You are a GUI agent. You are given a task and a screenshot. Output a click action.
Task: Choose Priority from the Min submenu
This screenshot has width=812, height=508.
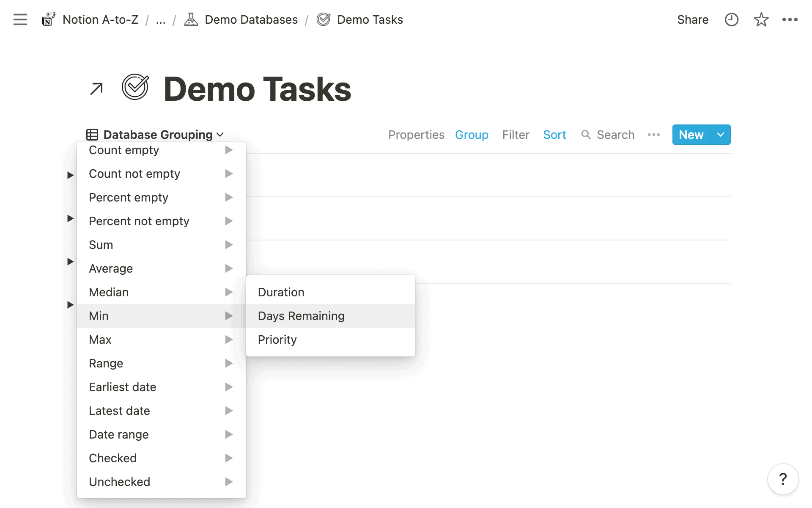tap(277, 340)
